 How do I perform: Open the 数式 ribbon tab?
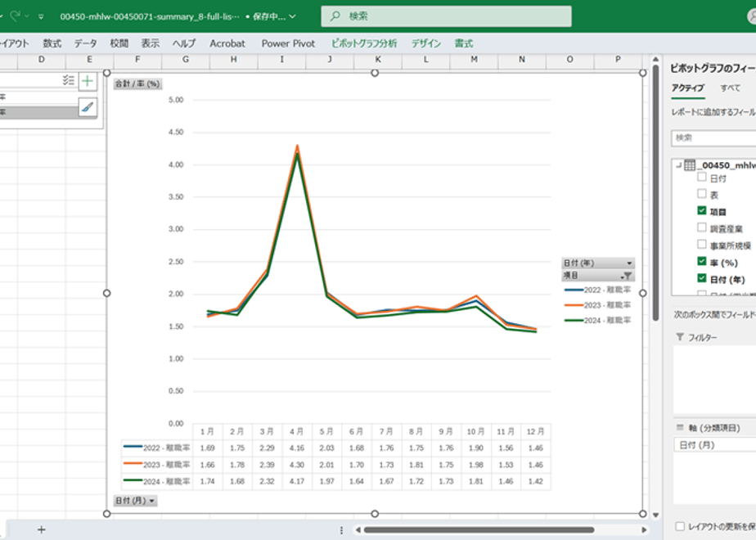(x=52, y=43)
